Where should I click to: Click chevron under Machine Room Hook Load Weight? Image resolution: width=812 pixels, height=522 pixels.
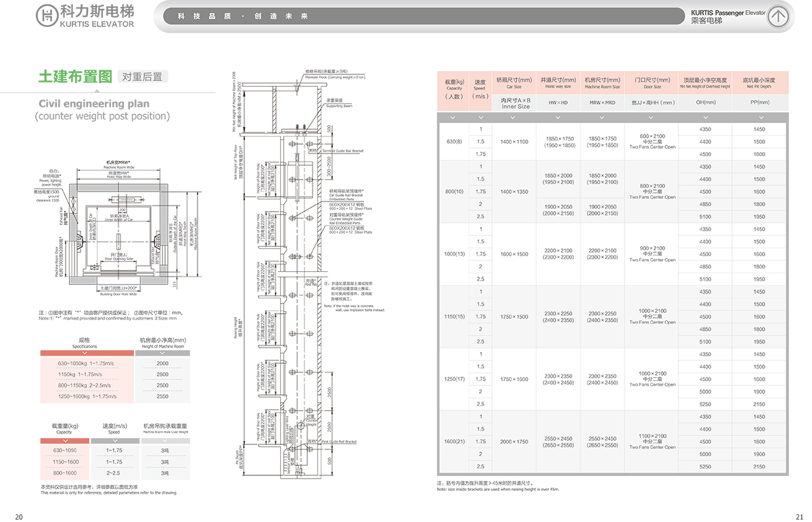[x=164, y=440]
